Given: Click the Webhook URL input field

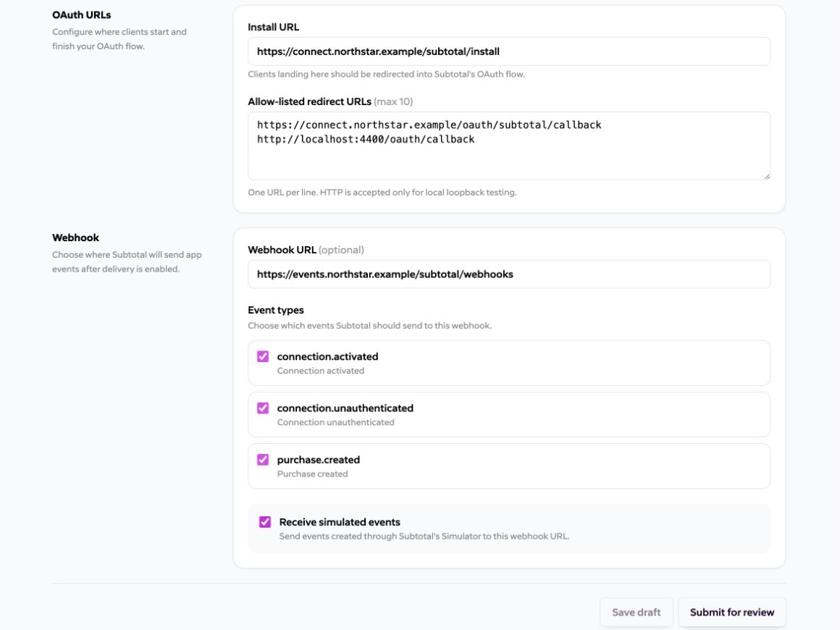Looking at the screenshot, I should click(x=509, y=274).
